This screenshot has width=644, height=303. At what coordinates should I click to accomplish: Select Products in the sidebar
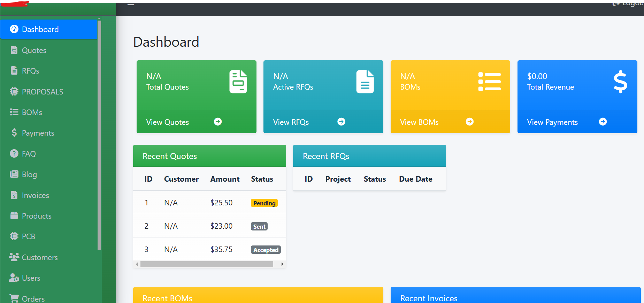(x=49, y=216)
